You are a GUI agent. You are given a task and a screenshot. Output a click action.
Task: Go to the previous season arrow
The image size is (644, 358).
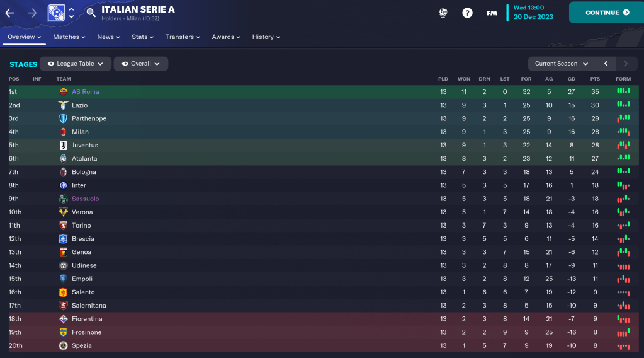coord(606,64)
